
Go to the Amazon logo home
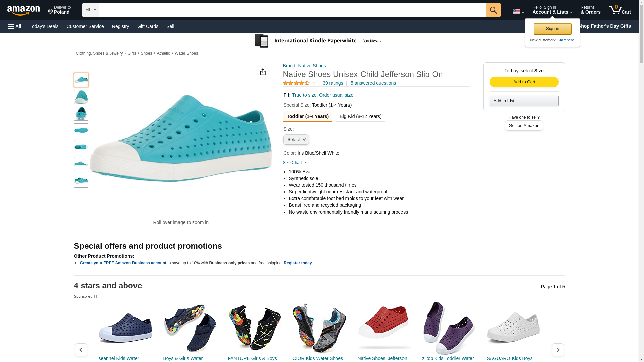coord(23,11)
